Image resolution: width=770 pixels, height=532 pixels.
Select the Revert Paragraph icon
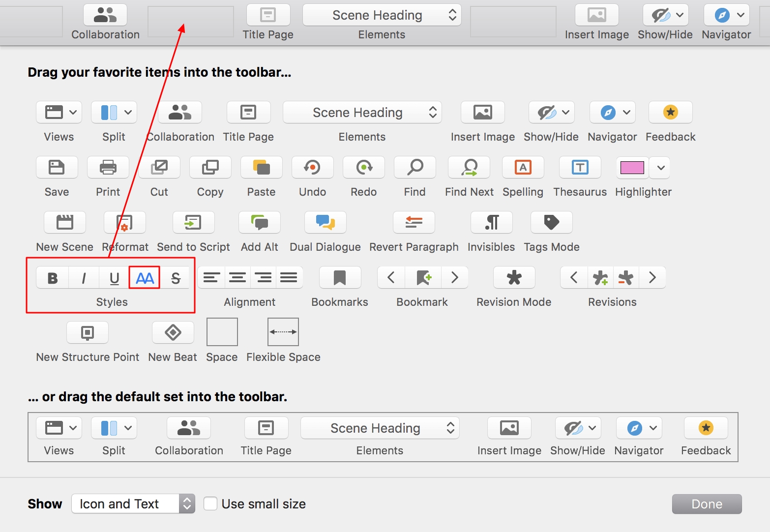[414, 223]
